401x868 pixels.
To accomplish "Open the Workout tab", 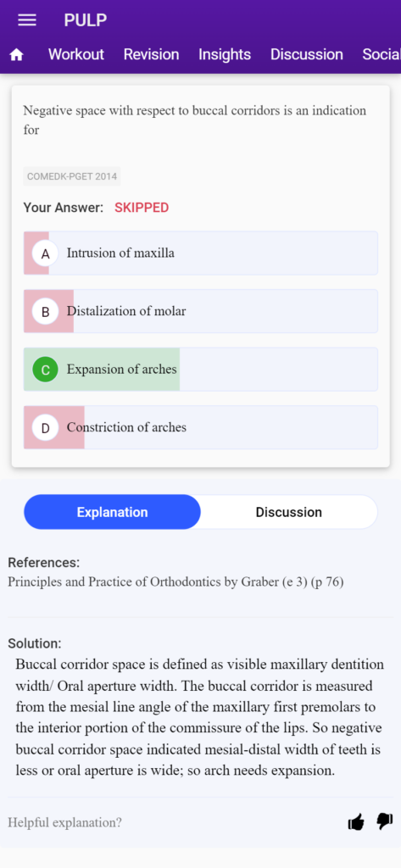I will [76, 54].
